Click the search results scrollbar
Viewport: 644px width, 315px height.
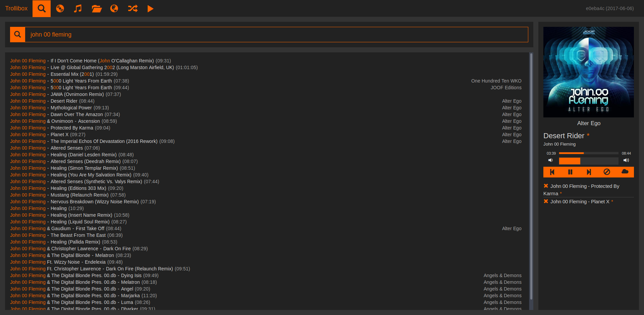pos(531,176)
